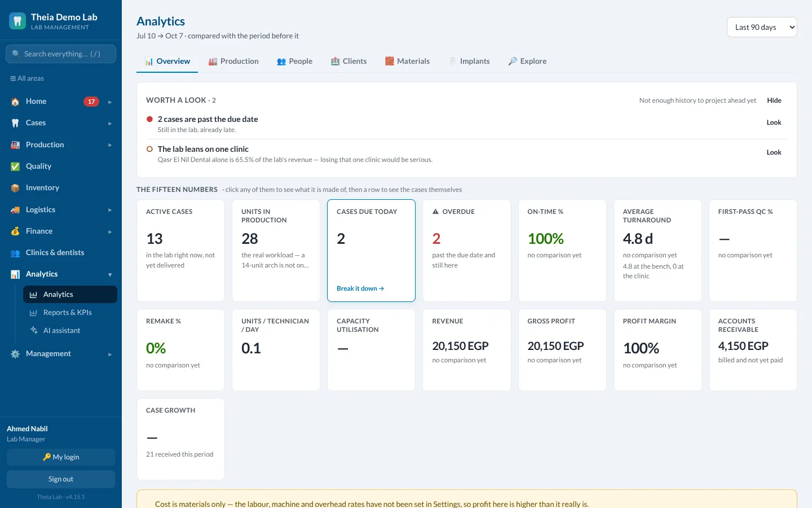
Task: Click the Home house icon in sidebar
Action: click(x=15, y=102)
